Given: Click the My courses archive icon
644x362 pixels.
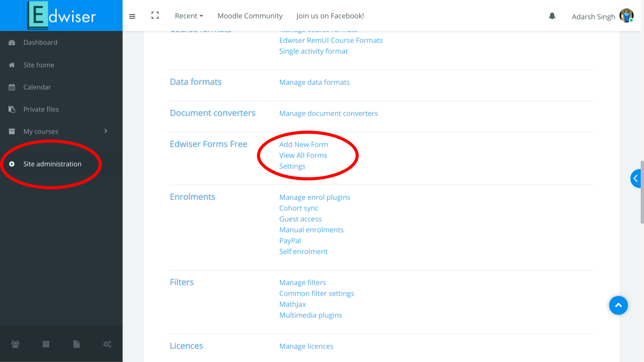Looking at the screenshot, I should pos(12,132).
